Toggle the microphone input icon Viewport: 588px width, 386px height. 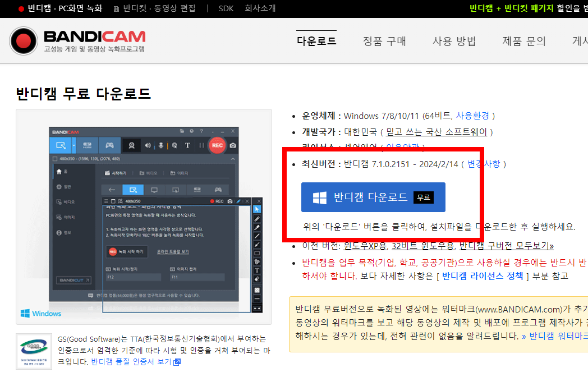(160, 145)
